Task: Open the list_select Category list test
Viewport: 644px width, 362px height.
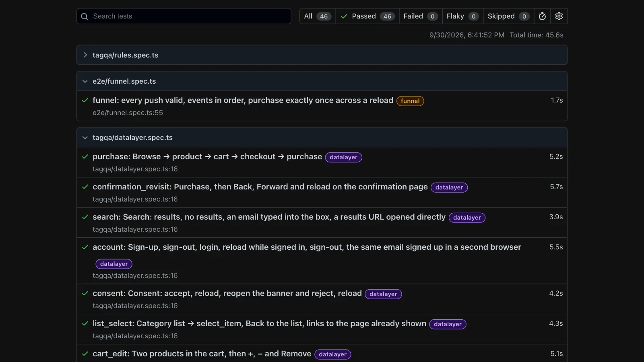Action: (259, 323)
